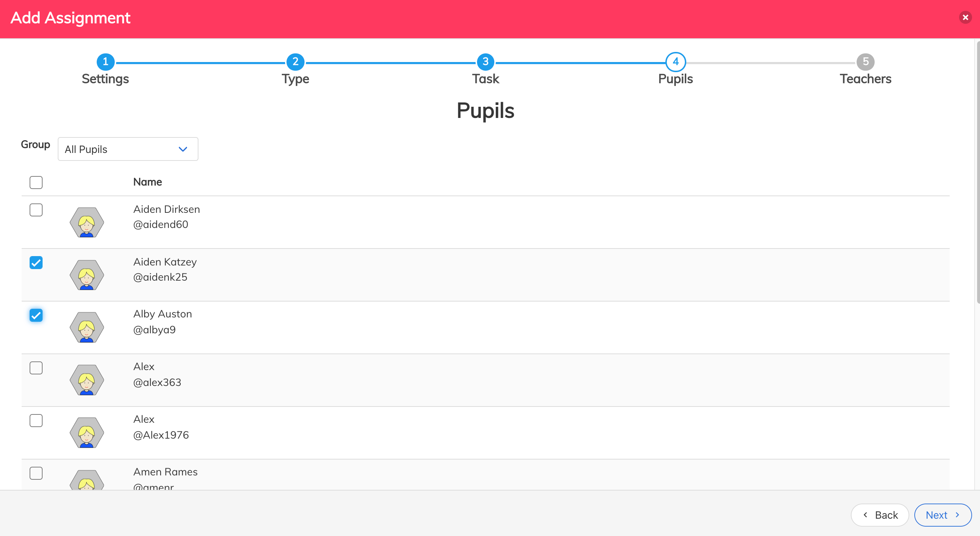Select Aiden Dirksen's checkbox

36,210
